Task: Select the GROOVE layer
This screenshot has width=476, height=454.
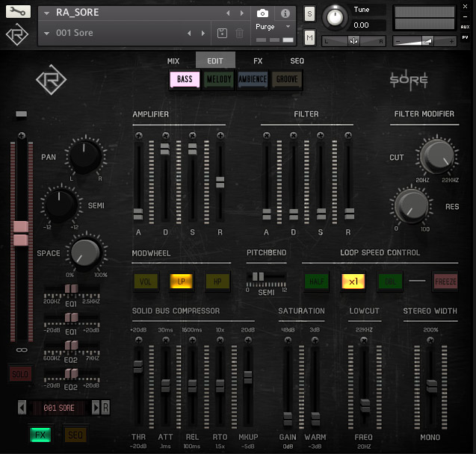Action: (x=287, y=79)
